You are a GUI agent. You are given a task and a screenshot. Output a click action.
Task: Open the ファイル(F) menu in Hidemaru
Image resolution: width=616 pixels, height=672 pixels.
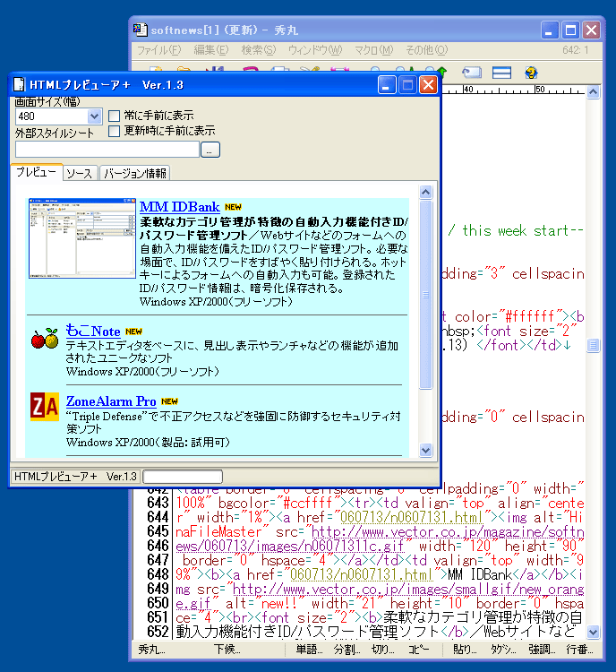159,50
